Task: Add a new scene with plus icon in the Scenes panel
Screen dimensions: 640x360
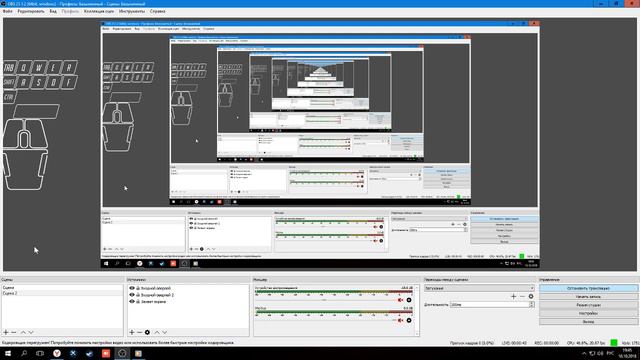Action: pos(6,332)
